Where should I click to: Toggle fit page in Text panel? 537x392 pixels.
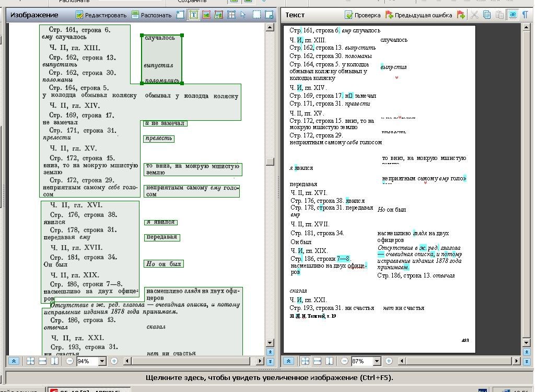[305, 361]
